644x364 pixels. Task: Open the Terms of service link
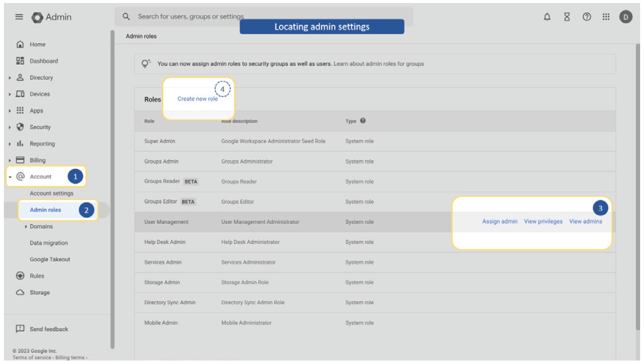tap(32, 358)
